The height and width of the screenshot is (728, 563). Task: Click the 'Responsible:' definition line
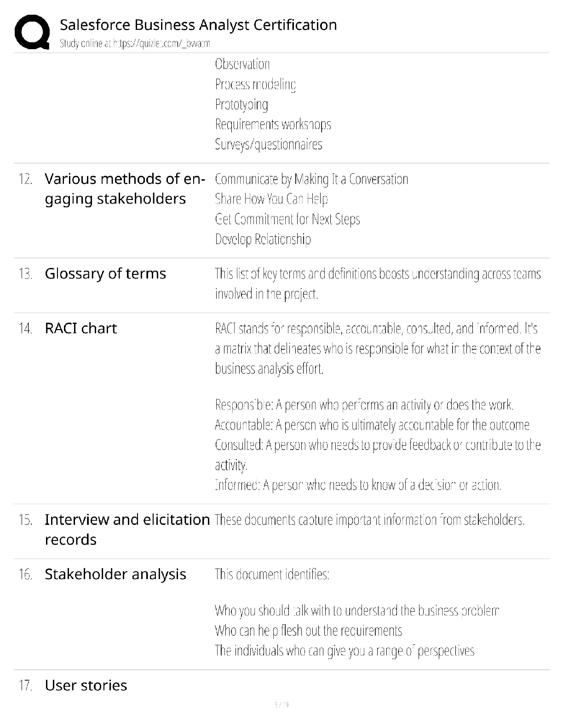[364, 404]
